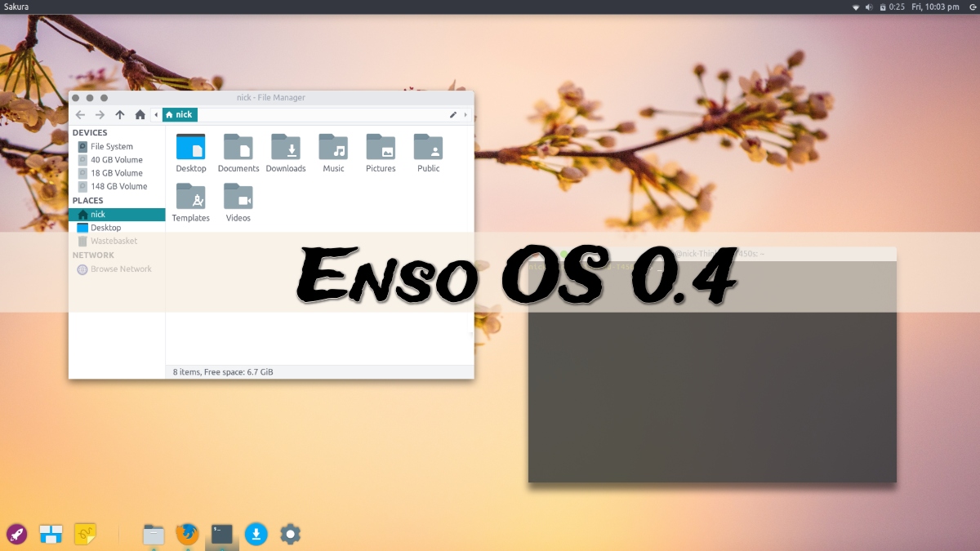Open the rocket launcher in the dock
This screenshot has height=551, width=980.
(x=16, y=535)
